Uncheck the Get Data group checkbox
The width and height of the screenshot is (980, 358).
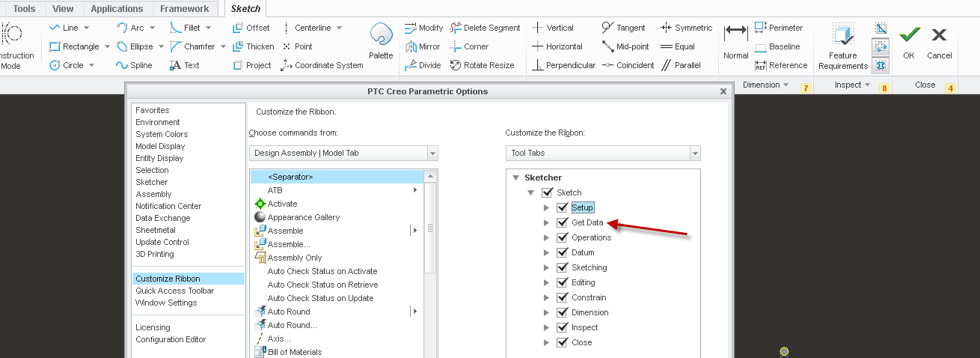tap(562, 222)
